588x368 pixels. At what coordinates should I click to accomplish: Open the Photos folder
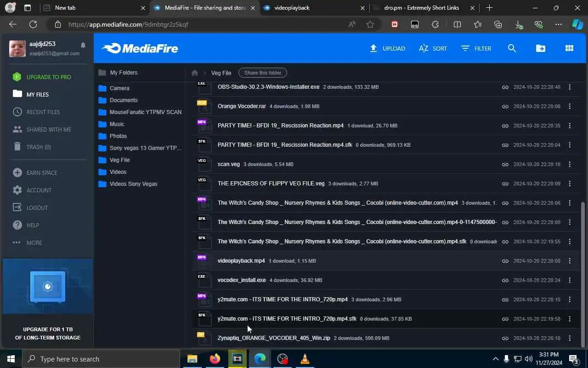point(113,136)
